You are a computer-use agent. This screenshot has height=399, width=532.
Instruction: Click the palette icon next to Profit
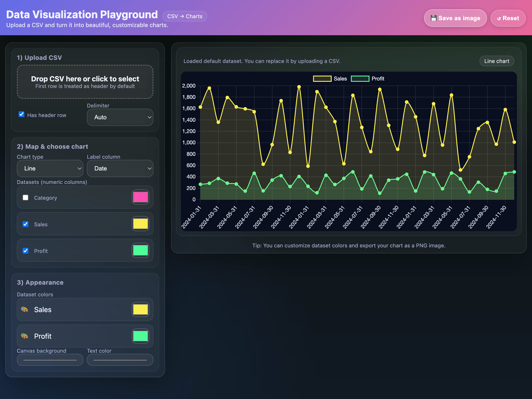(x=24, y=336)
